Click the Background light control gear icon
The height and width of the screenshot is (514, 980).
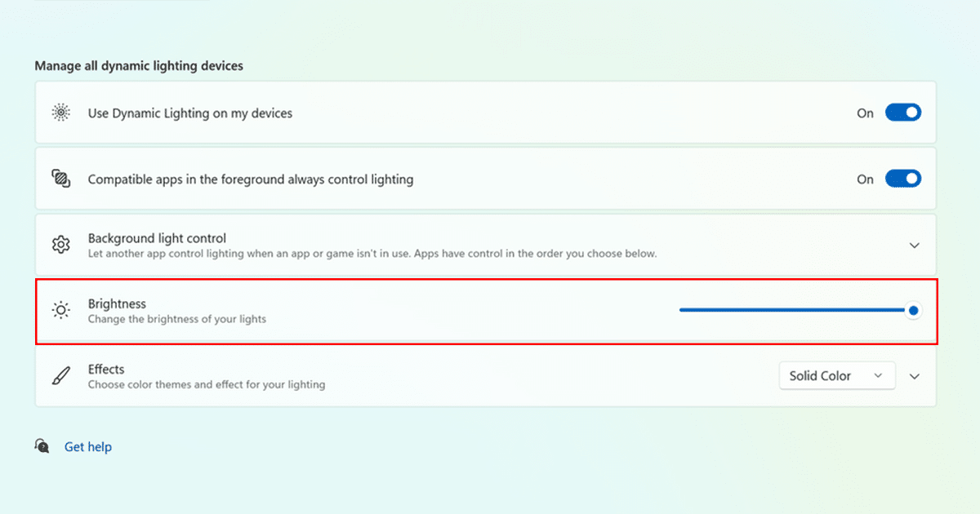tap(60, 245)
